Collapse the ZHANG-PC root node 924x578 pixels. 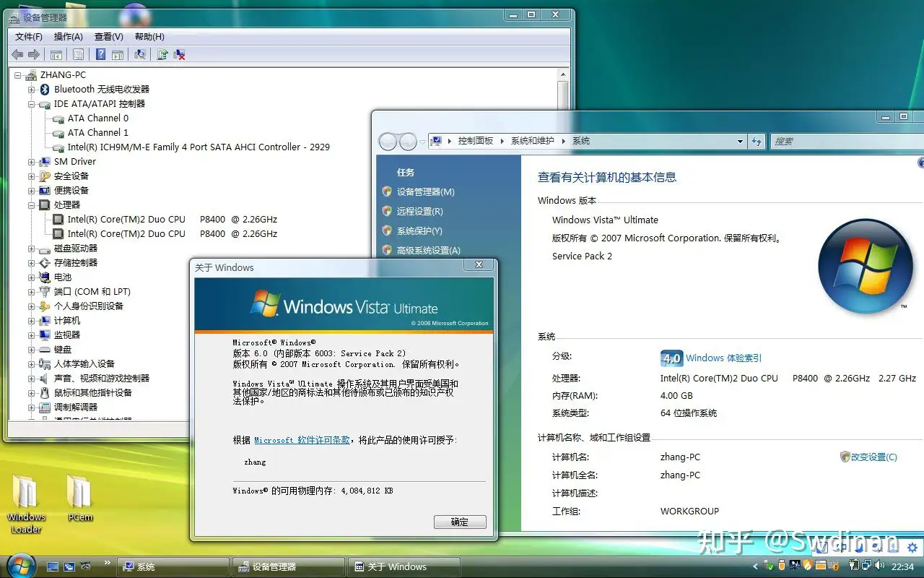[17, 74]
